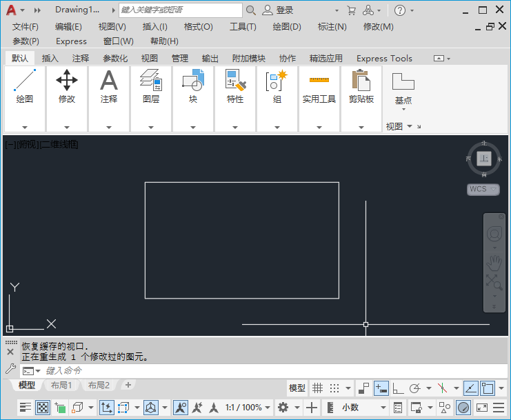The height and width of the screenshot is (420, 511).
Task: Toggle the drawing grid display
Action: [x=317, y=388]
